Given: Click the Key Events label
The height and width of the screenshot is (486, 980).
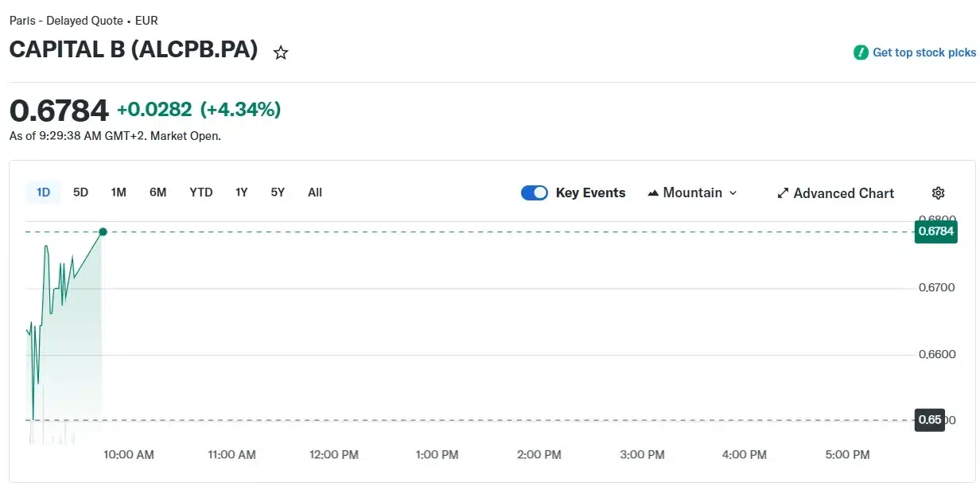Looking at the screenshot, I should [x=590, y=192].
